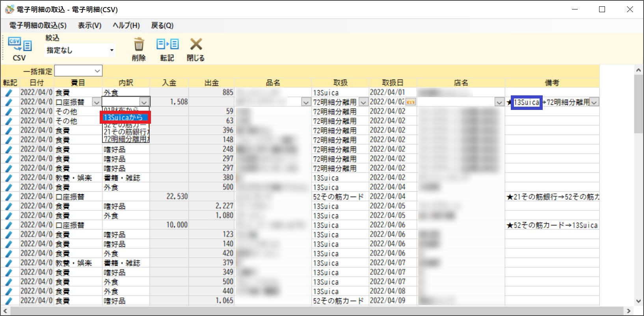Click the 22,530 入金 cell
The height and width of the screenshot is (316, 644).
pyautogui.click(x=169, y=197)
